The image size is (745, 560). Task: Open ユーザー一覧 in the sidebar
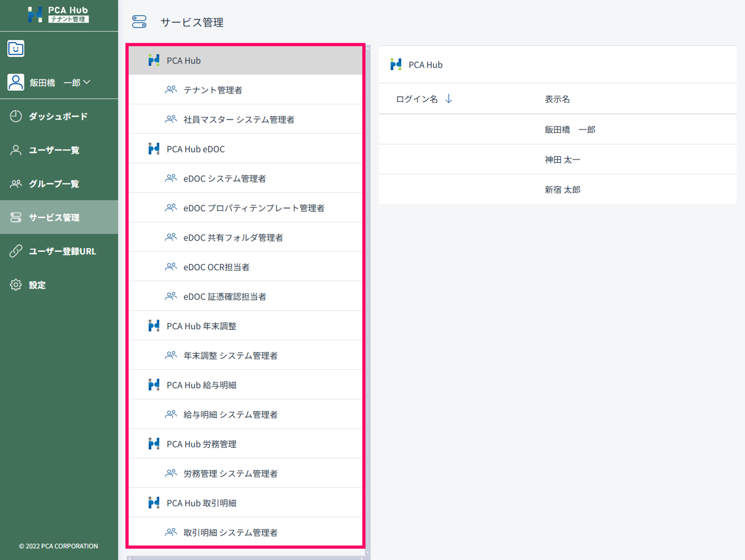click(54, 150)
